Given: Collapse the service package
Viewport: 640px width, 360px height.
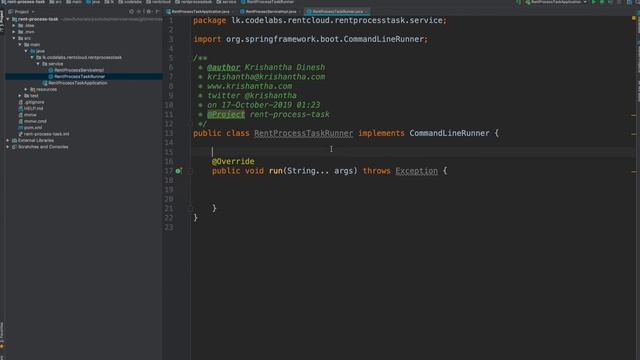Looking at the screenshot, I should [x=38, y=64].
